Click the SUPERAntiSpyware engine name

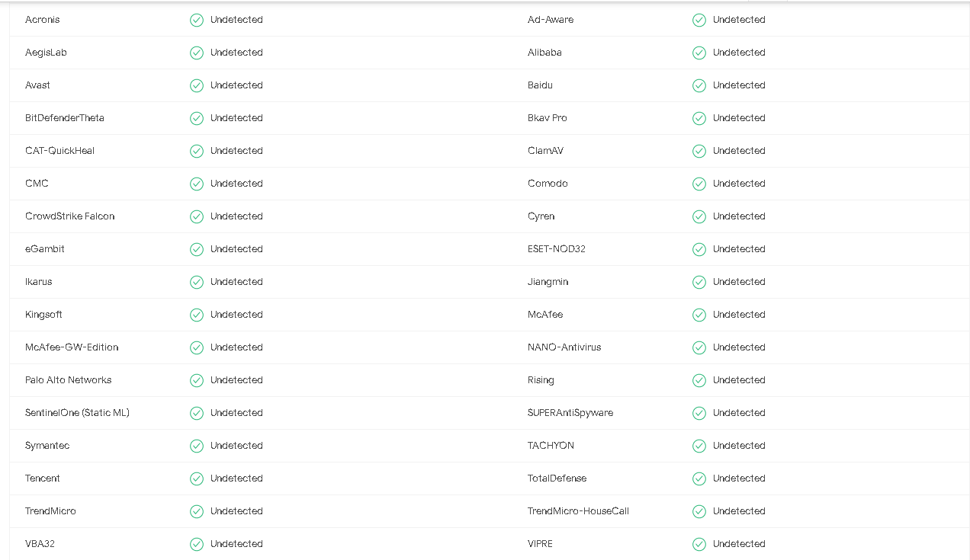tap(570, 413)
